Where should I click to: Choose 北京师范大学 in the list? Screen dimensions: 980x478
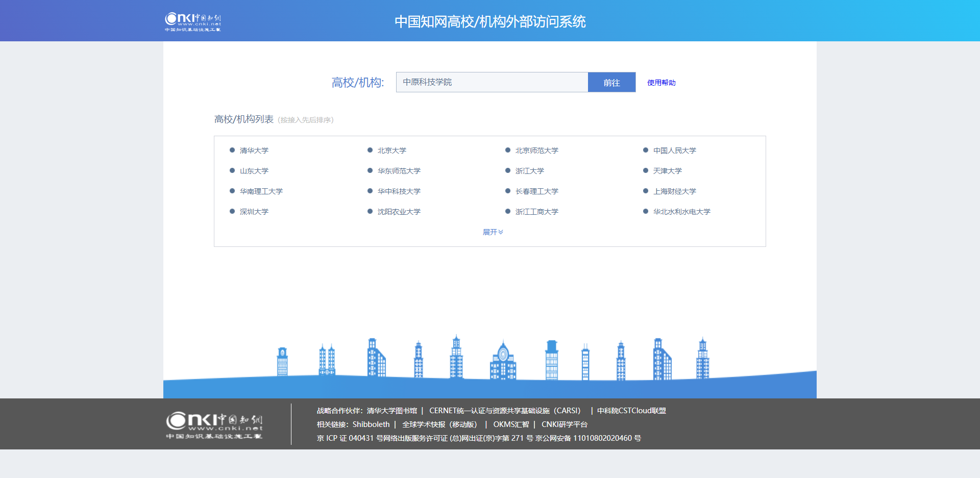pyautogui.click(x=536, y=150)
